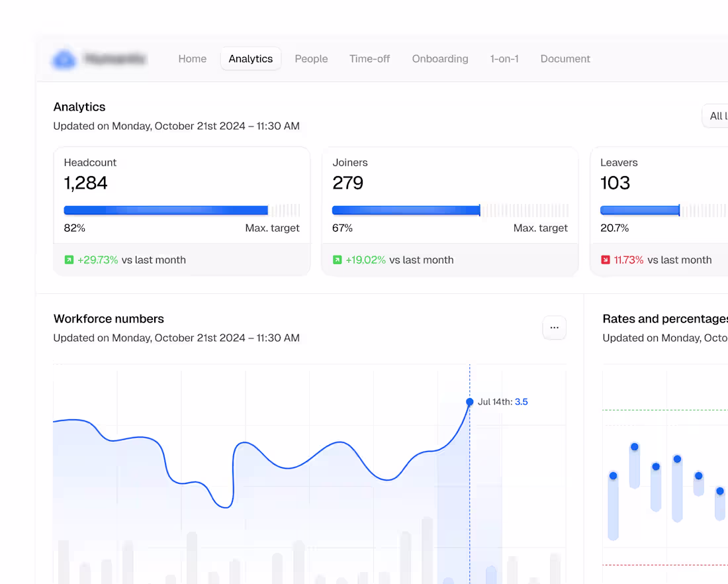728x584 pixels.
Task: Click the Rates and percentages heading
Action: click(665, 318)
